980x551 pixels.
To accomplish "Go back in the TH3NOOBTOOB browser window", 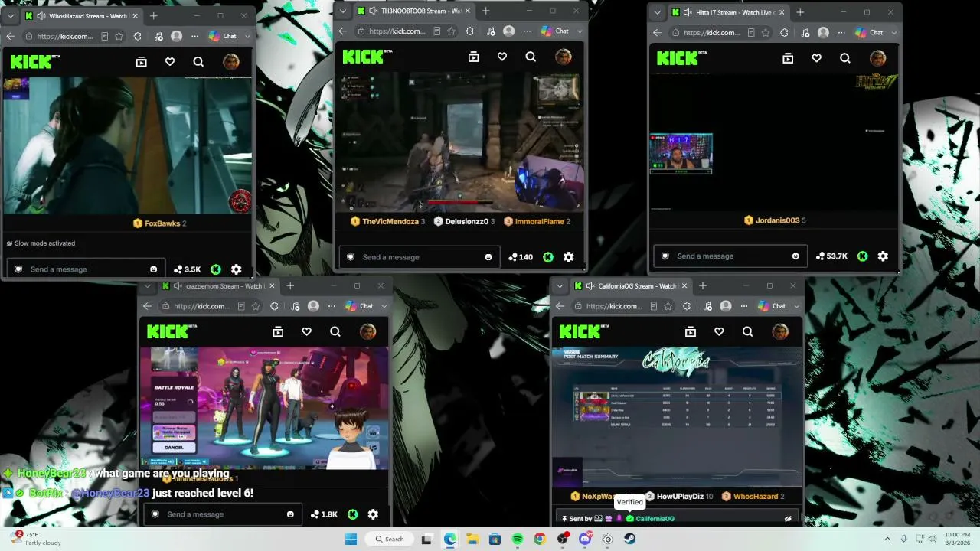I will point(343,31).
